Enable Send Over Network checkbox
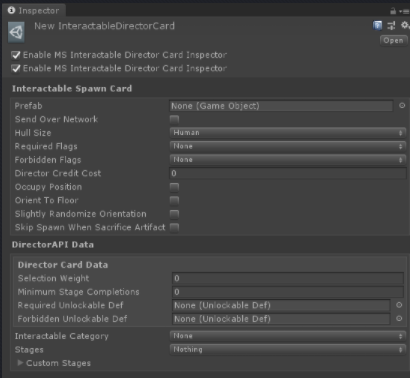 point(174,119)
